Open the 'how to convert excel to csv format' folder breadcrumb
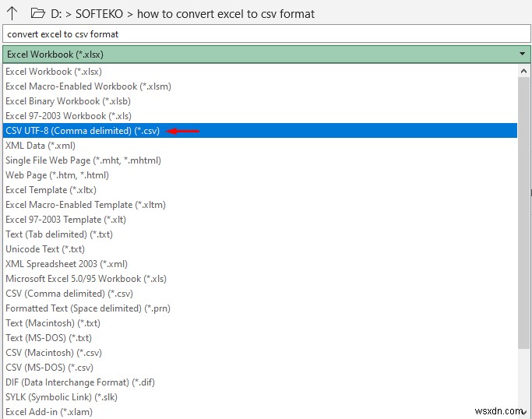 click(226, 14)
